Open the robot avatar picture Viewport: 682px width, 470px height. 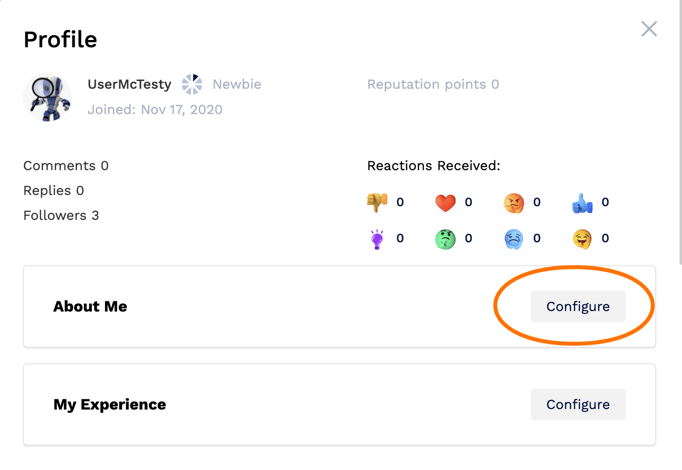47,97
